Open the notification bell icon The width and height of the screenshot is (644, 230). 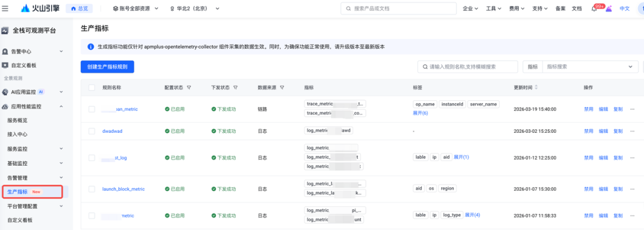pyautogui.click(x=594, y=8)
